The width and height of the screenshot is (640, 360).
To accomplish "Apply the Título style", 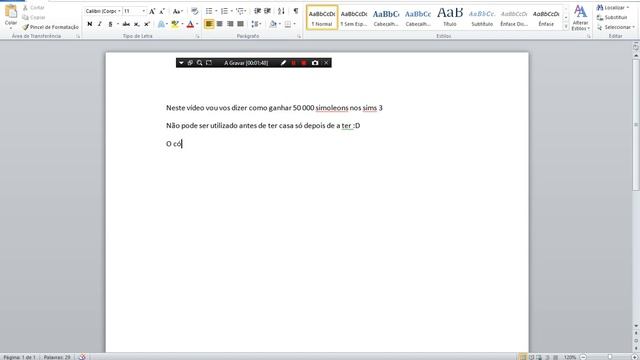I will [450, 18].
